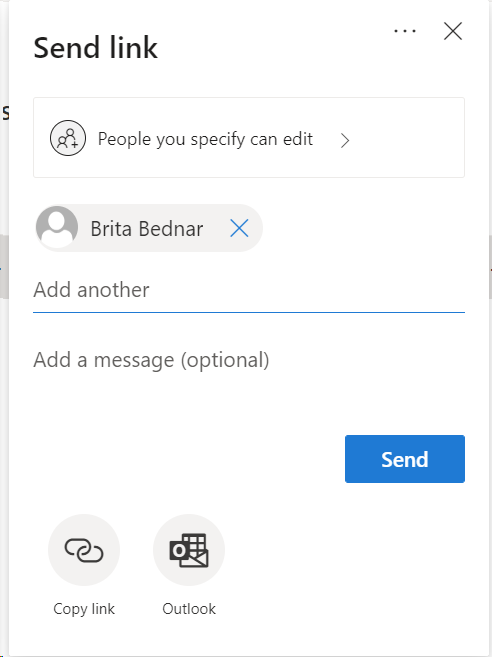
Task: Select the Brita Bednar recipient name
Action: pyautogui.click(x=147, y=229)
